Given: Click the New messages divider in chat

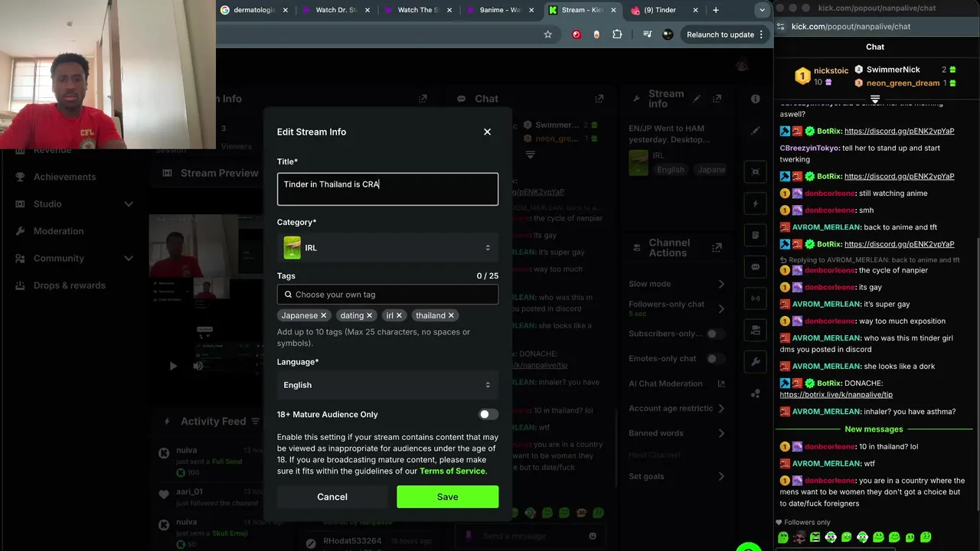Looking at the screenshot, I should [874, 429].
